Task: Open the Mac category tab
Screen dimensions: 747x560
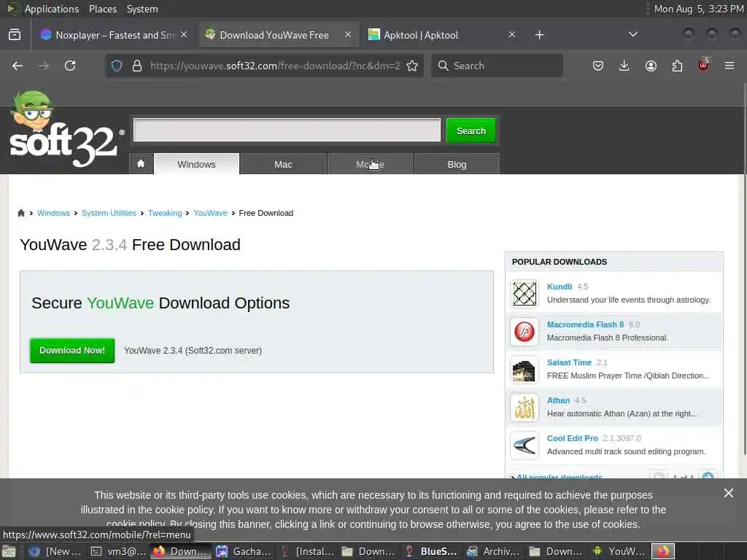Action: (x=283, y=164)
